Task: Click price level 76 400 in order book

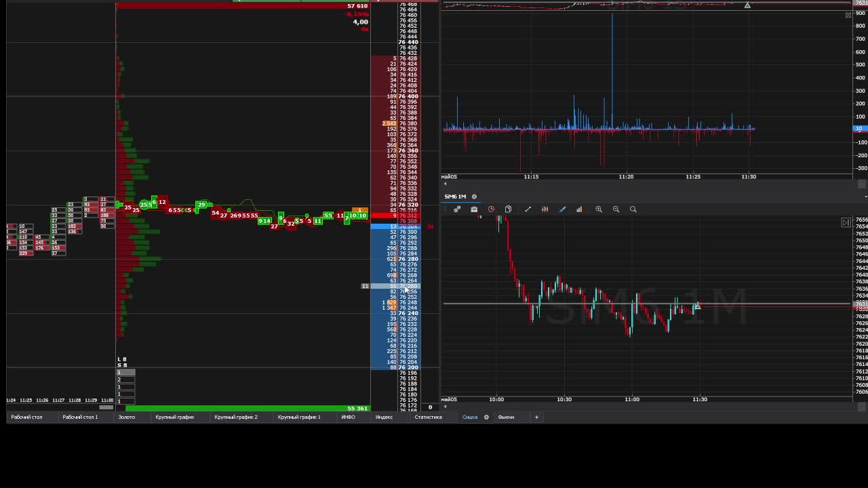Action: (x=409, y=96)
